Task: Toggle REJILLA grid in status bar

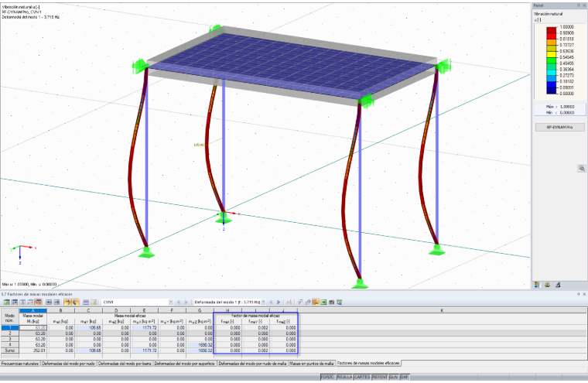Action: point(344,377)
